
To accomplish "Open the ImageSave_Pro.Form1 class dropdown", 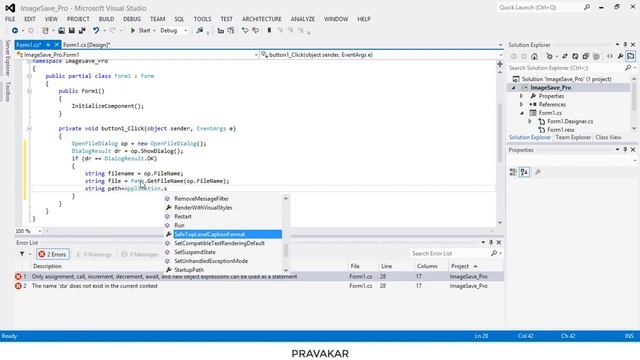I will (137, 55).
